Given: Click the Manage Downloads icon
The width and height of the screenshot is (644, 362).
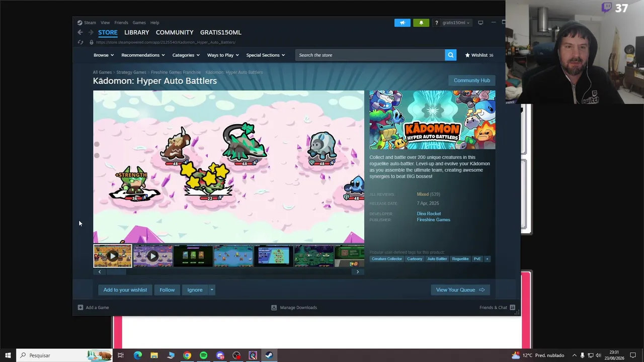Looking at the screenshot, I should click(274, 307).
